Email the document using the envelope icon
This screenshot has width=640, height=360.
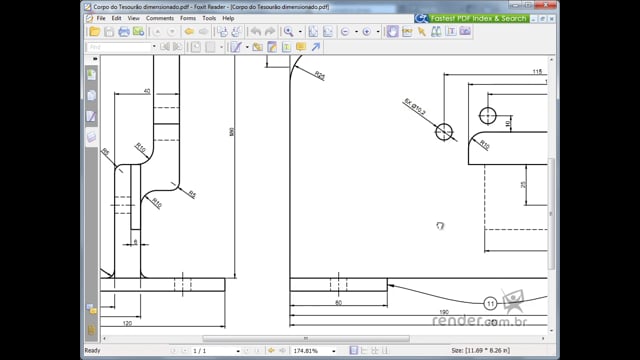tap(138, 31)
